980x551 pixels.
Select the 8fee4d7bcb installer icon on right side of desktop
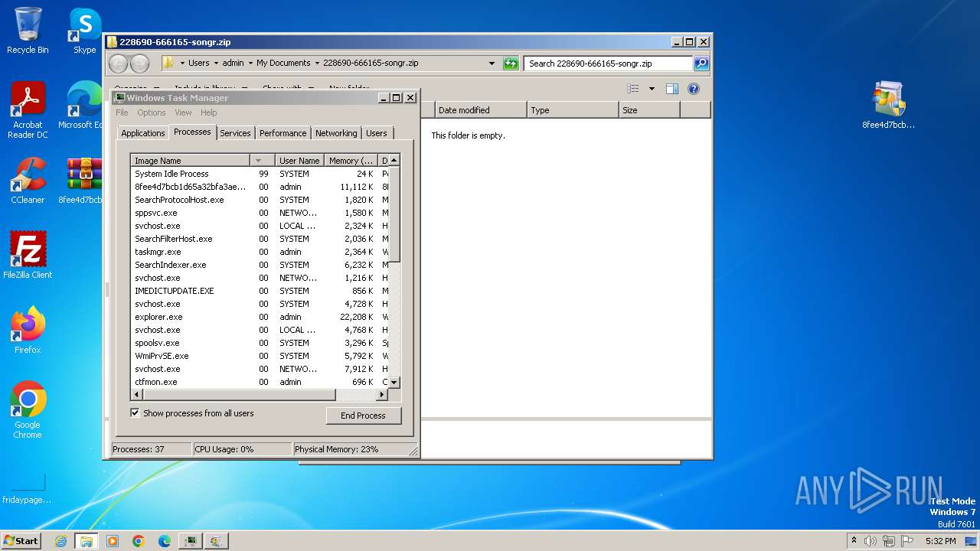pos(888,105)
